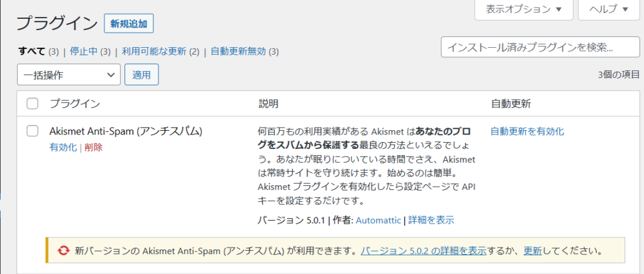This screenshot has width=644, height=274.
Task: Open バージョン 5.0.2 の詳細を表示 link
Action: pos(423,251)
